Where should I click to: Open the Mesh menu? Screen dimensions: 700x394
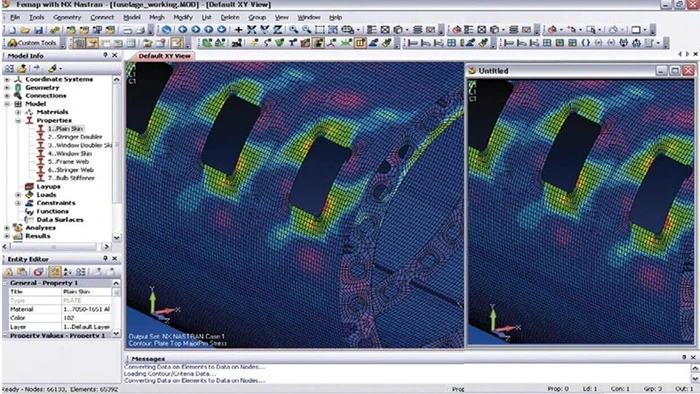click(157, 17)
